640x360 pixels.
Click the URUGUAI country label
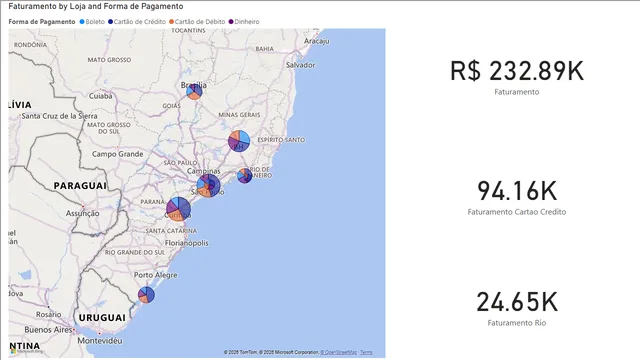[102, 318]
